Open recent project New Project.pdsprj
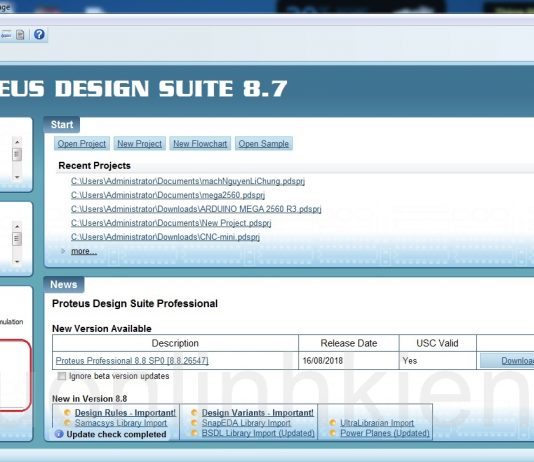 (171, 223)
